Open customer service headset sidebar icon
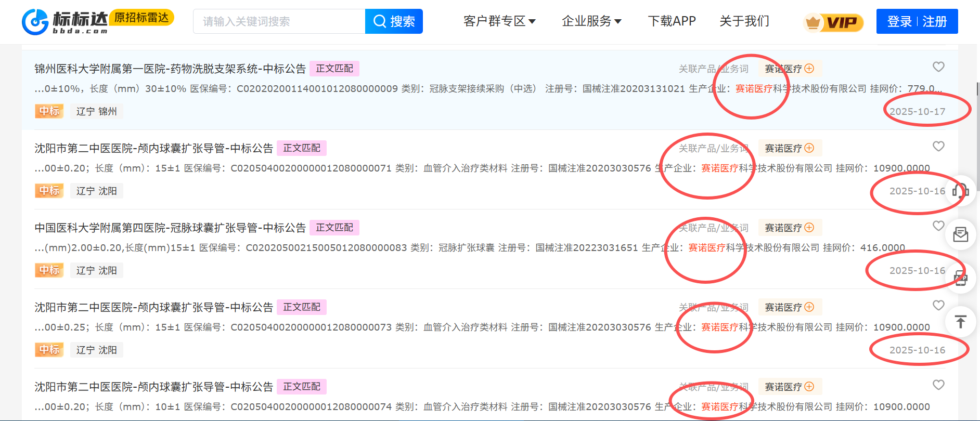Image resolution: width=980 pixels, height=421 pixels. (x=960, y=191)
